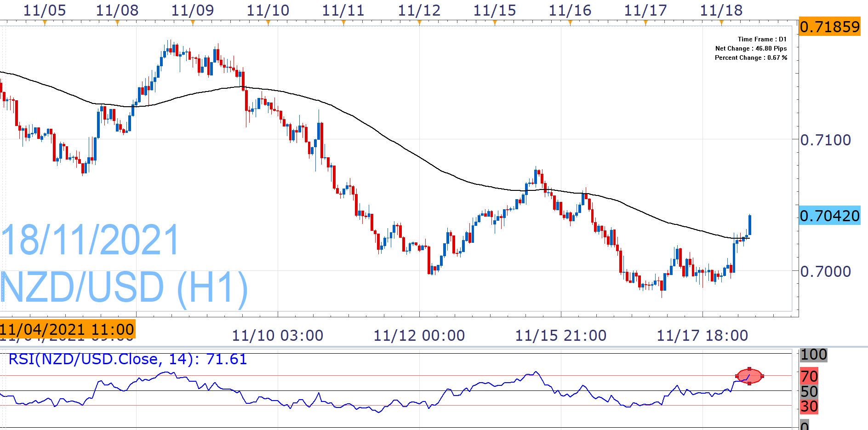868x430 pixels.
Task: Click the RSI(NZD/USD.Close, 14) indicator label
Action: coord(127,359)
